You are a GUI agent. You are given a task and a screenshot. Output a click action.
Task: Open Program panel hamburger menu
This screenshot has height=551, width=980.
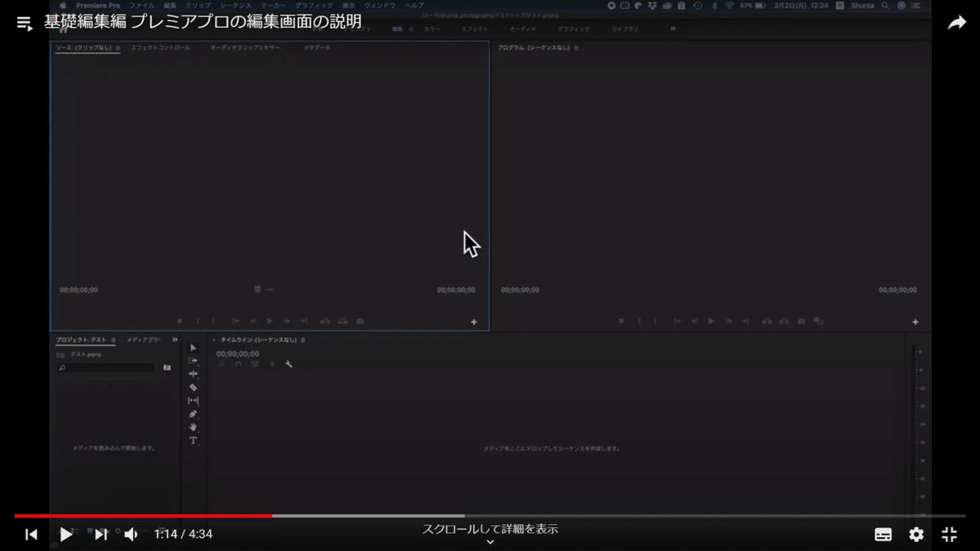(576, 48)
